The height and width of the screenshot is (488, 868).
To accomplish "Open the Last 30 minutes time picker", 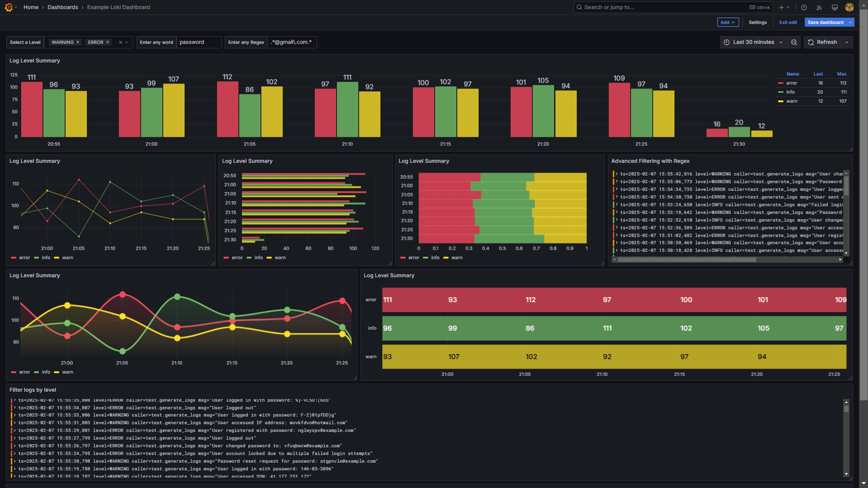I will pos(753,42).
